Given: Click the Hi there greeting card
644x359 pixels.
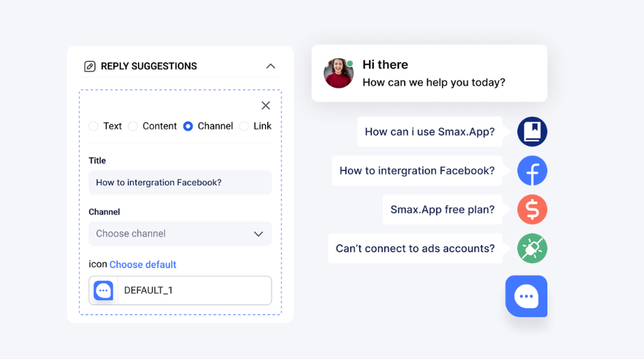Looking at the screenshot, I should click(x=429, y=73).
